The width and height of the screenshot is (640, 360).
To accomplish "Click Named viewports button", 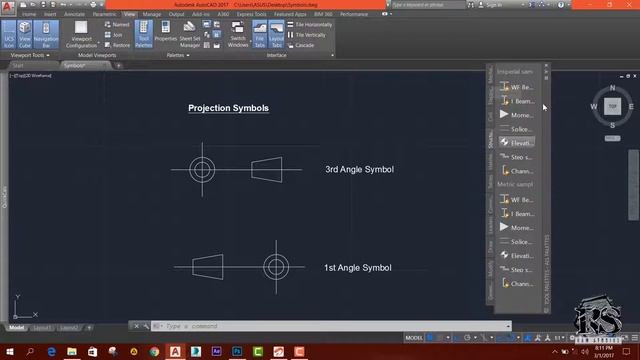I will [x=117, y=24].
